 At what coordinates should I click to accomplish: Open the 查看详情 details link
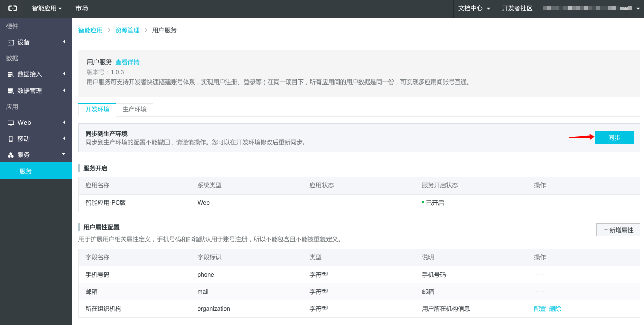click(127, 62)
